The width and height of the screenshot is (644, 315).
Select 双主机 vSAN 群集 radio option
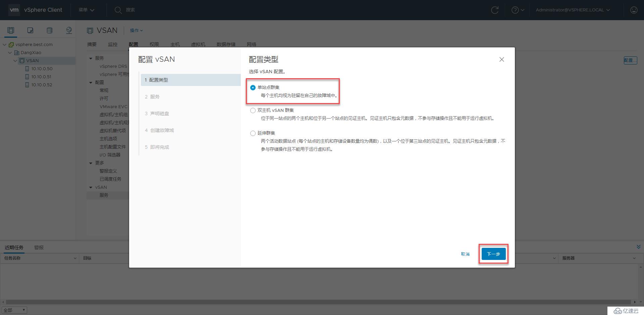tap(253, 110)
